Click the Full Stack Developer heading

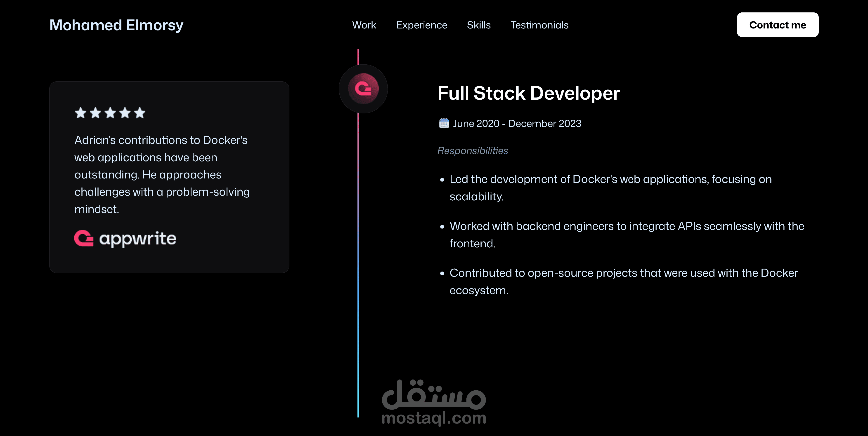coord(528,93)
